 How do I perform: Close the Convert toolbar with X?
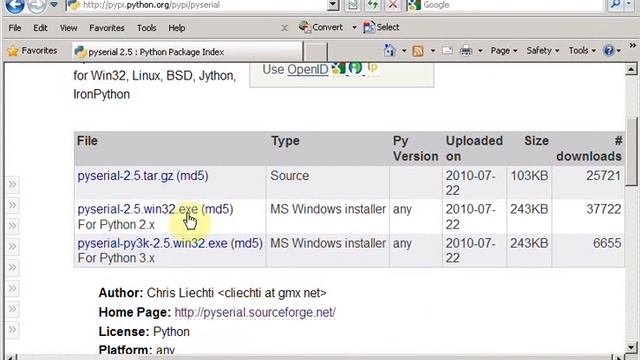tap(284, 28)
